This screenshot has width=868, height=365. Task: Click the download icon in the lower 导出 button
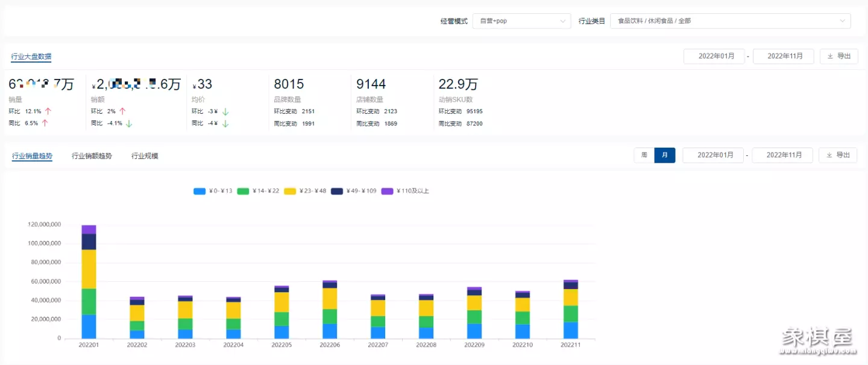coord(829,155)
